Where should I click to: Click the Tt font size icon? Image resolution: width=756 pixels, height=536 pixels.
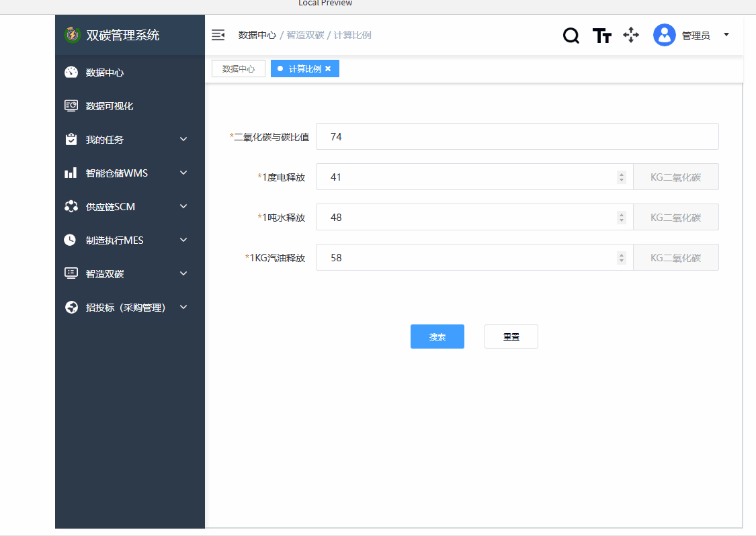601,35
